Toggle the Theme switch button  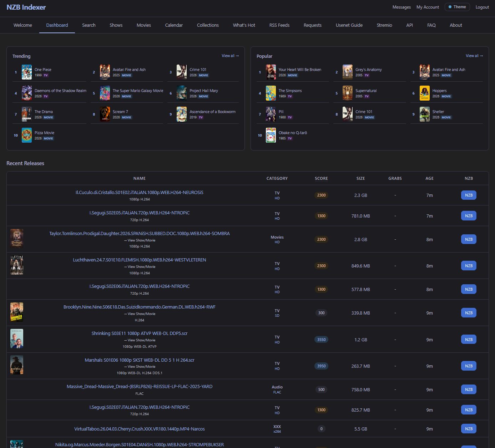pos(457,7)
